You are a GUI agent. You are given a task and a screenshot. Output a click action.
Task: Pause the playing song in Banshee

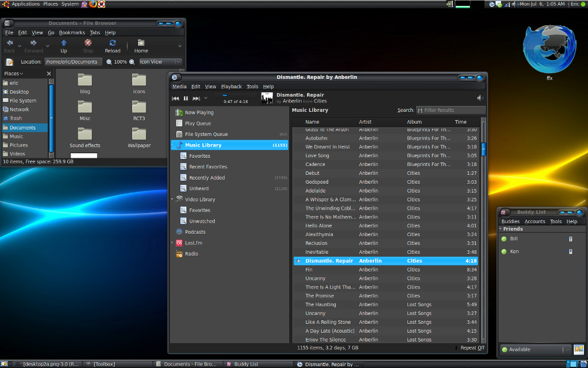coord(186,98)
